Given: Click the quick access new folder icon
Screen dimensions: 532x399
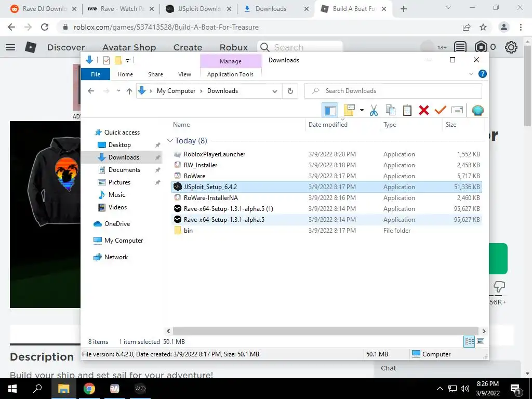Looking at the screenshot, I should pos(118,60).
